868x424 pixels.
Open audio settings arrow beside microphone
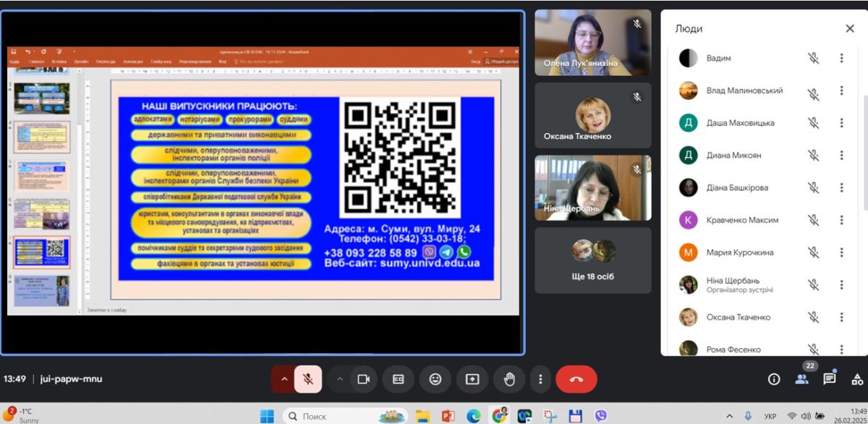[x=284, y=379]
